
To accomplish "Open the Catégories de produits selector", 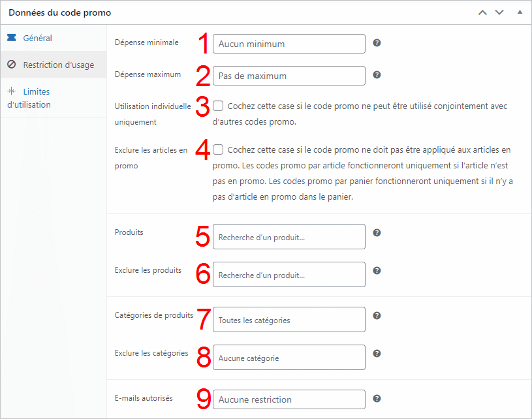I will tap(289, 320).
